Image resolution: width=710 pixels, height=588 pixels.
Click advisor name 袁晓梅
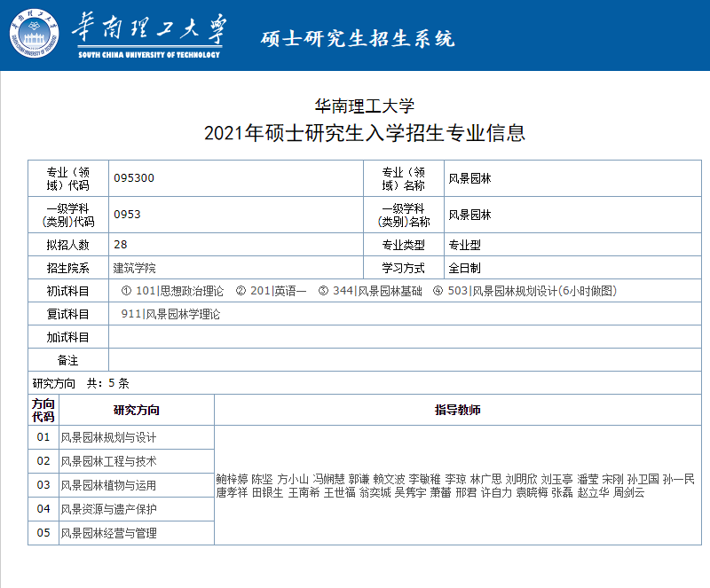click(532, 492)
